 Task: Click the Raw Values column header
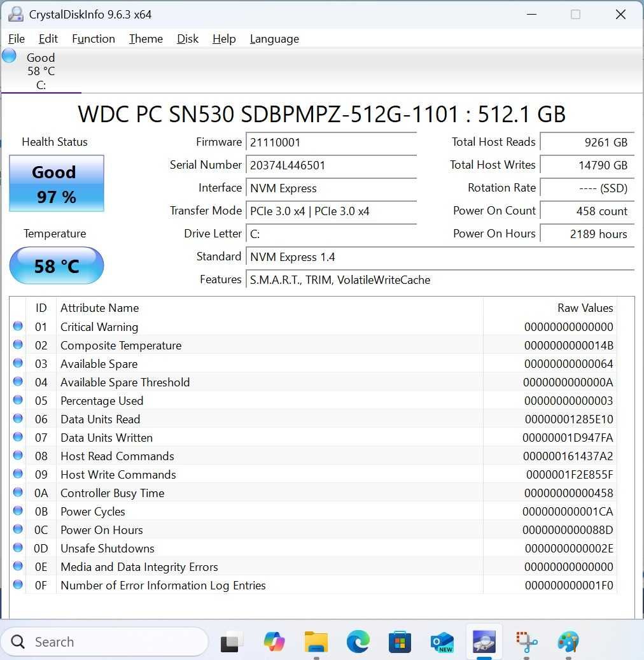click(x=550, y=307)
